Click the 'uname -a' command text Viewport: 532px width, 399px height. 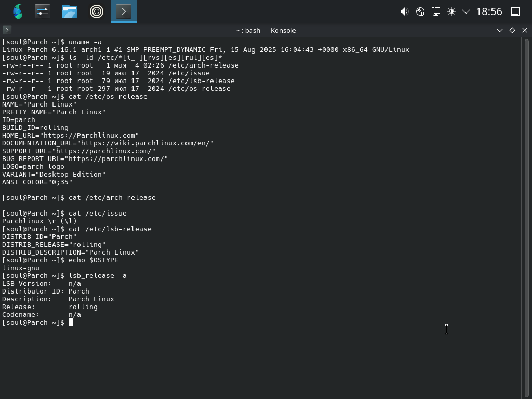[85, 42]
